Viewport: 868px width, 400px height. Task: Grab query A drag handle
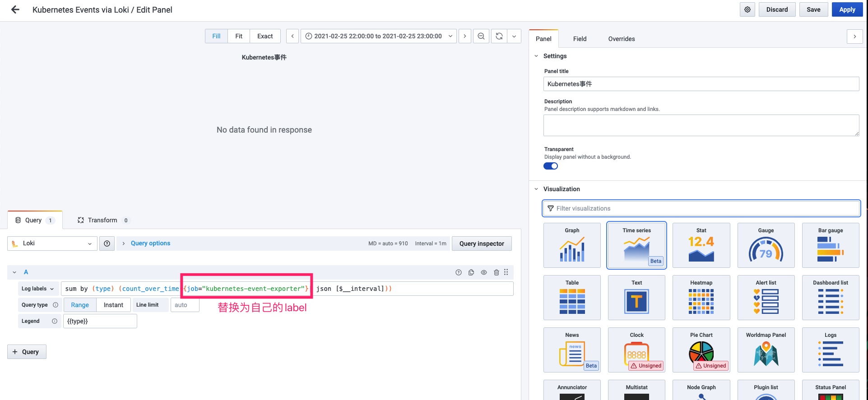(x=506, y=272)
